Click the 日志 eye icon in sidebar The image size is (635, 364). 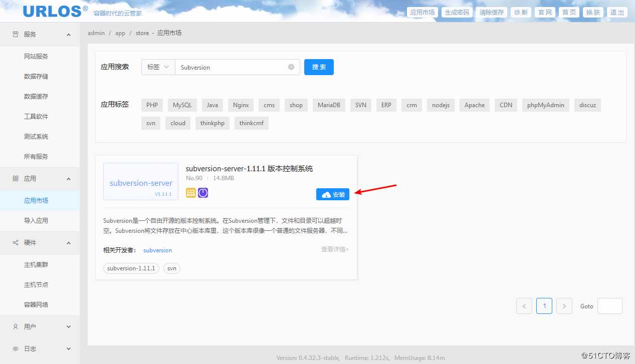16,349
